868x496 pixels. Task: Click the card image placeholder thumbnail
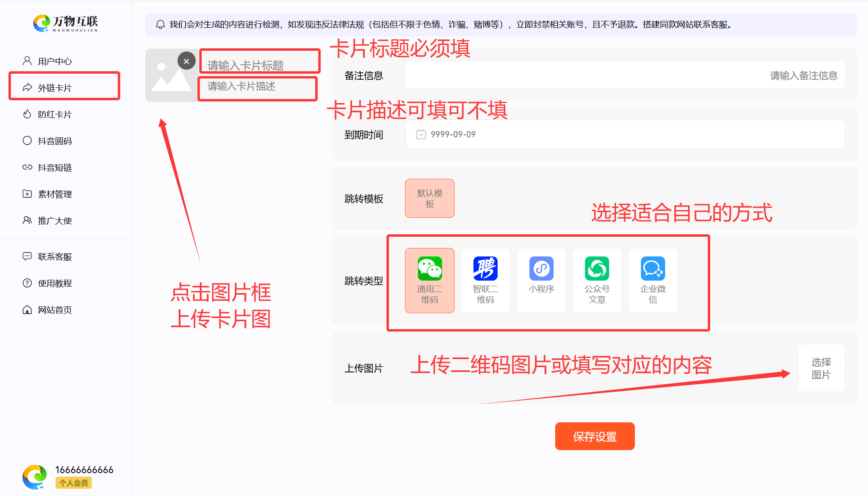pos(169,81)
